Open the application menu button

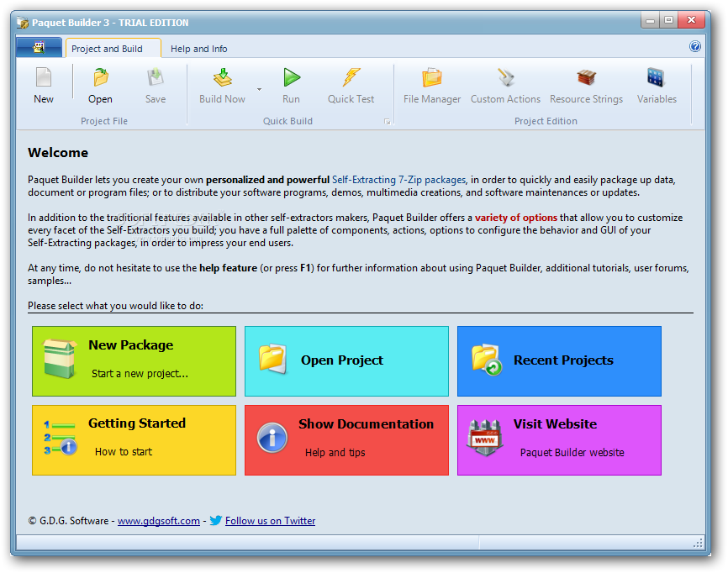39,47
